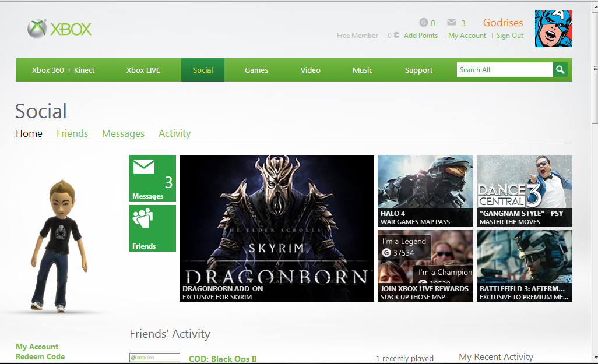Open the Support menu
This screenshot has width=598, height=364.
click(x=418, y=70)
